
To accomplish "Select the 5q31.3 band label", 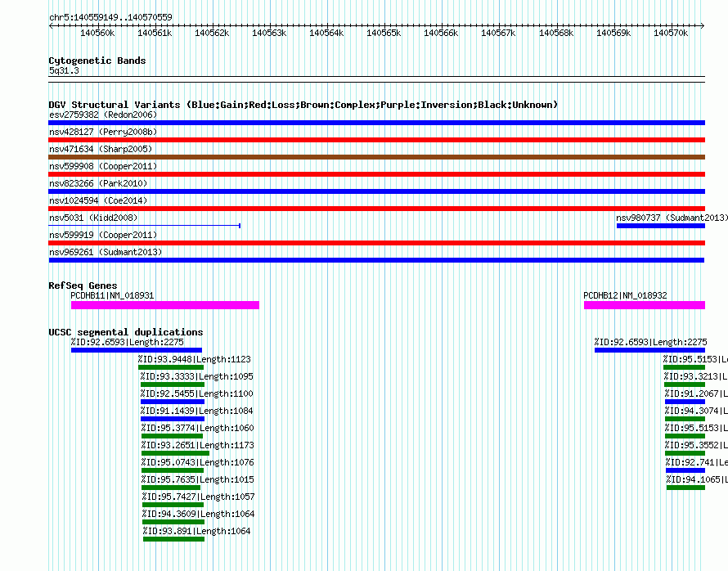I will point(64,70).
